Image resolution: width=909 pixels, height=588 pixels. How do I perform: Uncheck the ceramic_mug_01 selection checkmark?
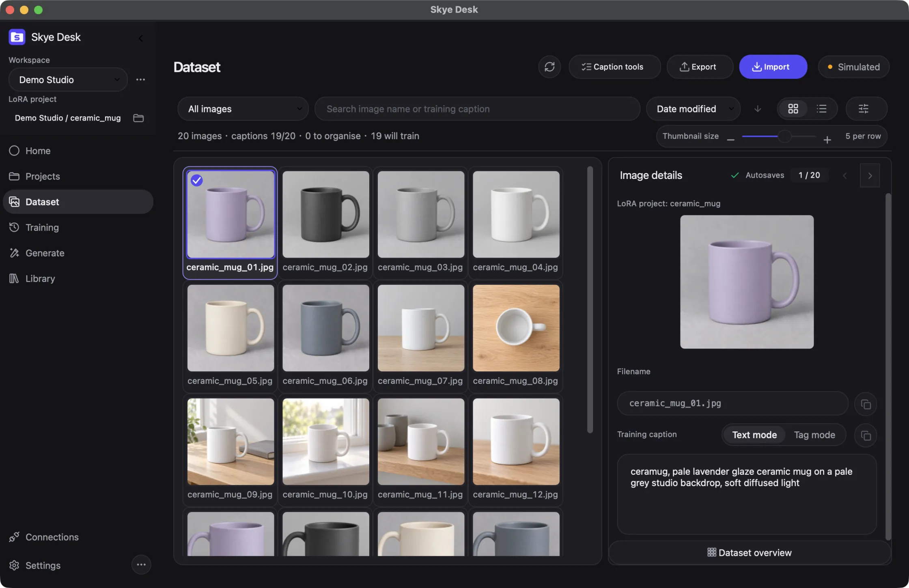[197, 180]
